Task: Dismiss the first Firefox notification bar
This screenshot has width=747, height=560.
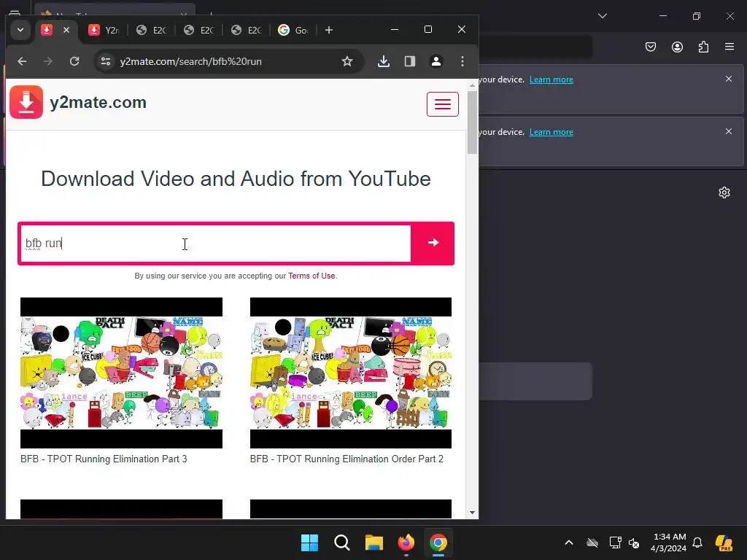Action: click(729, 79)
